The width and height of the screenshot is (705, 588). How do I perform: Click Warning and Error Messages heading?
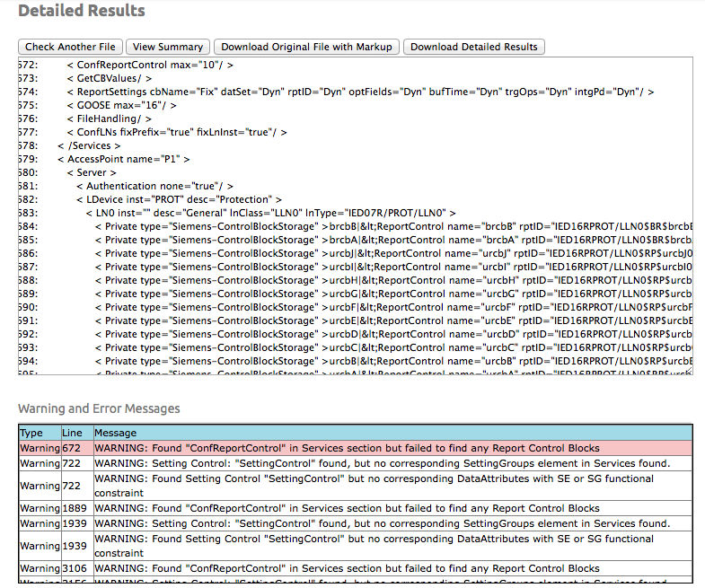coord(99,408)
